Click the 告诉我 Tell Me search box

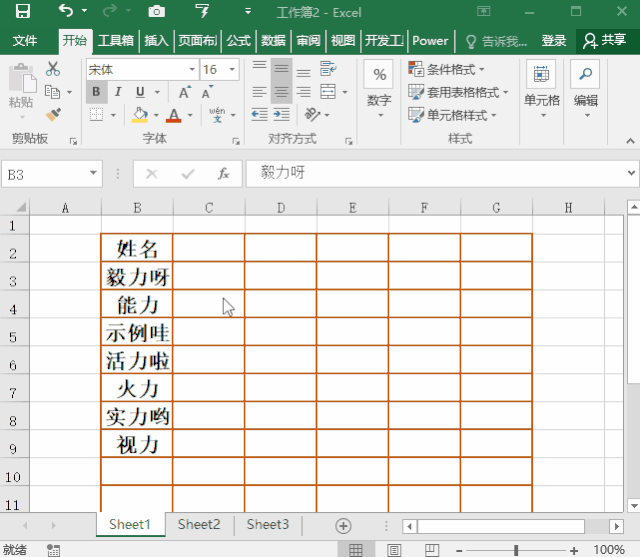pyautogui.click(x=497, y=41)
